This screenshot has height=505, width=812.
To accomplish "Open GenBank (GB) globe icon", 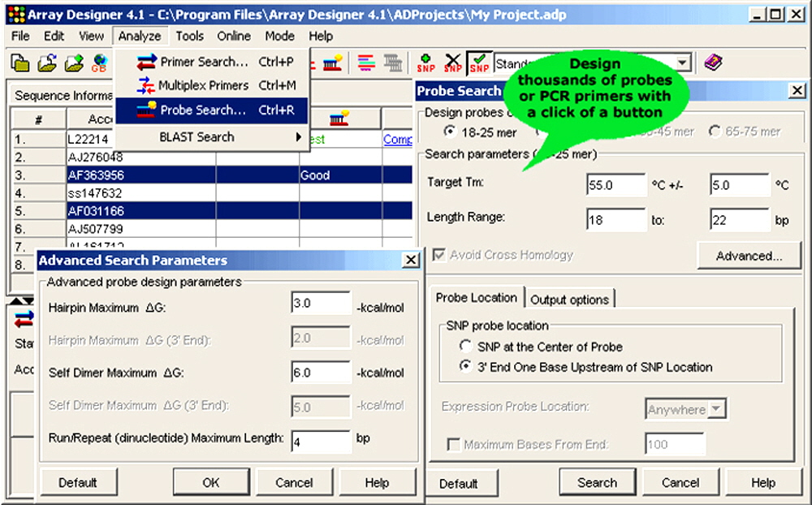I will pos(99,63).
